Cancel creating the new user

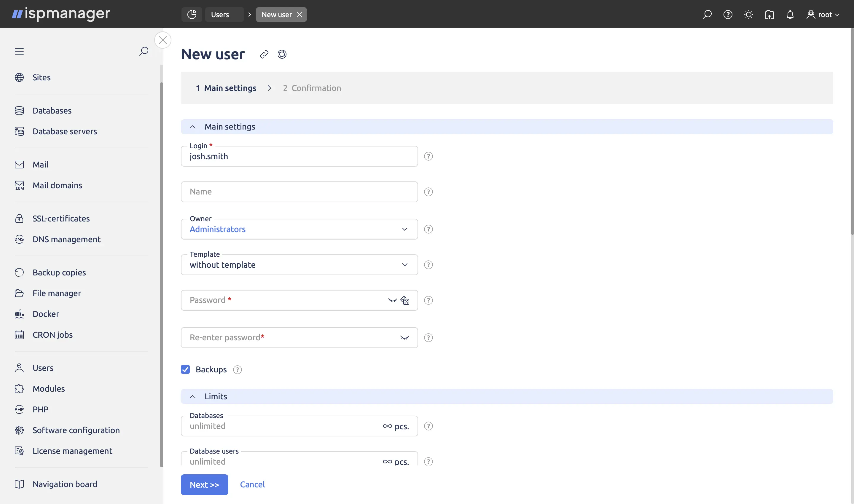252,484
